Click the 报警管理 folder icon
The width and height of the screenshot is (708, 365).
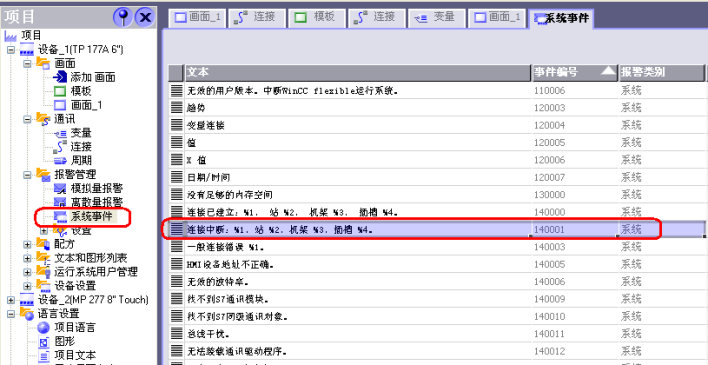pyautogui.click(x=43, y=174)
